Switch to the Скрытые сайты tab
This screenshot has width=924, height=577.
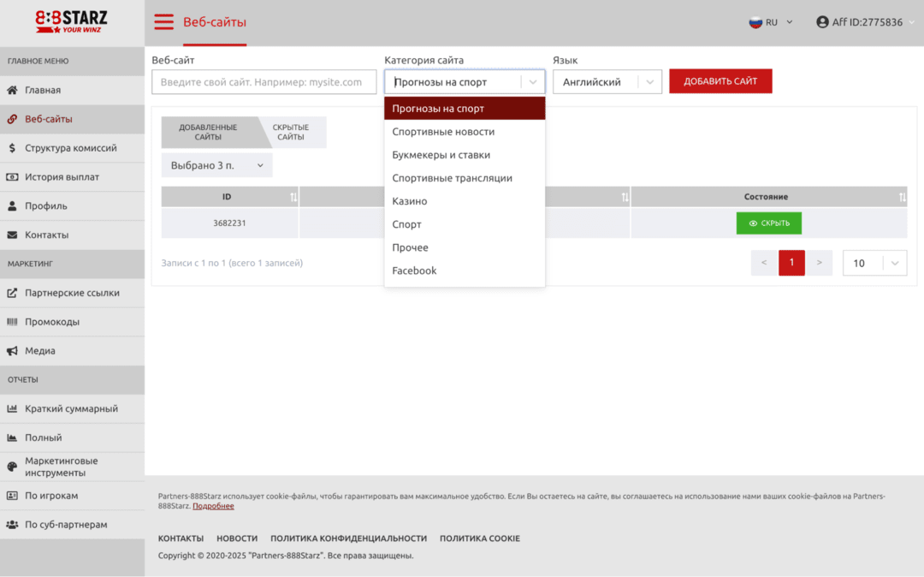click(x=291, y=133)
